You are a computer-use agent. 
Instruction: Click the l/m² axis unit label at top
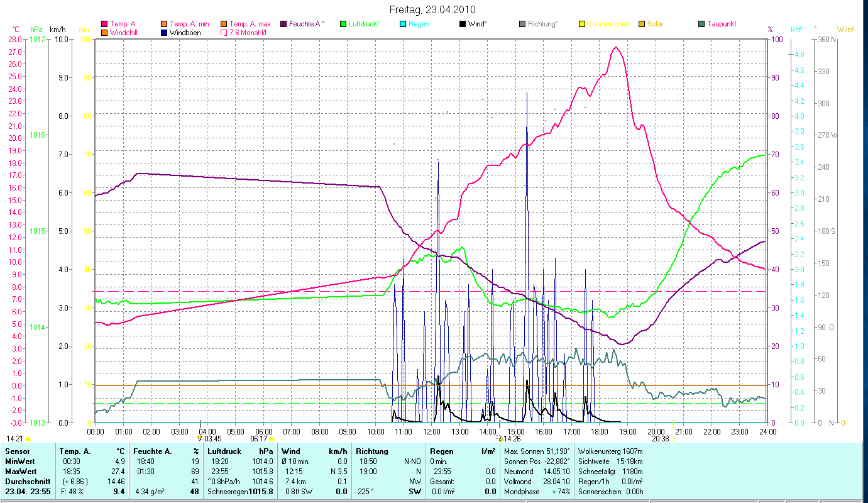pyautogui.click(x=796, y=29)
